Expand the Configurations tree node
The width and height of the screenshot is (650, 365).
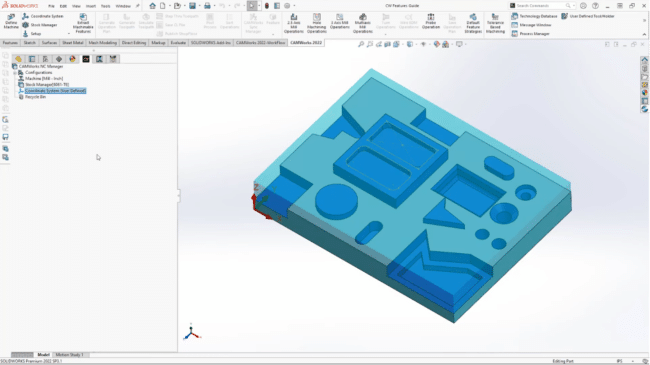point(15,73)
